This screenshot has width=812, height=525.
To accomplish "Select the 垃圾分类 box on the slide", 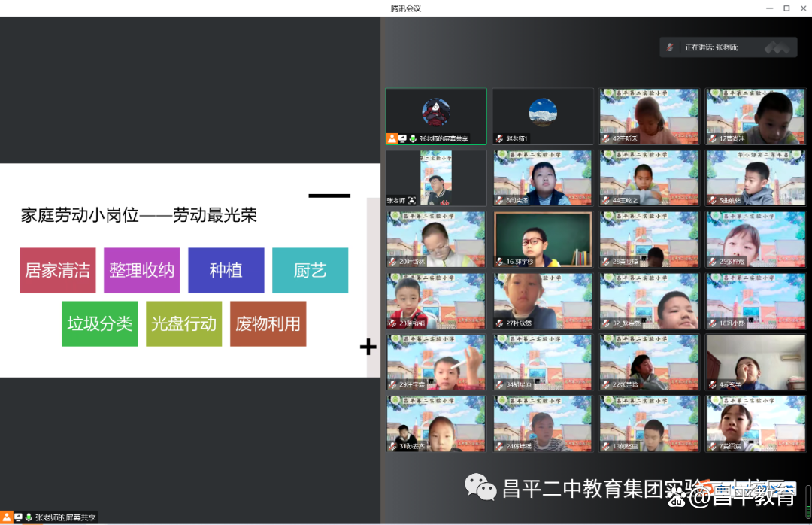I will click(x=100, y=324).
